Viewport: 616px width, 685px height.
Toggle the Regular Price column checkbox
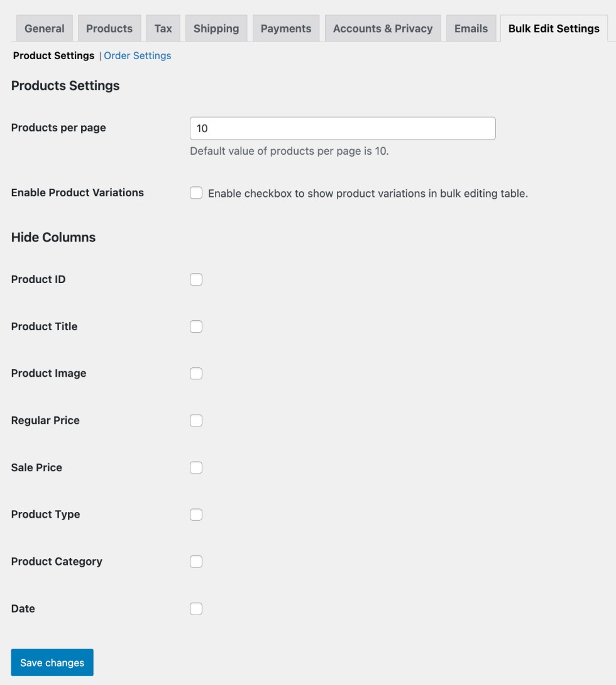[x=196, y=420]
